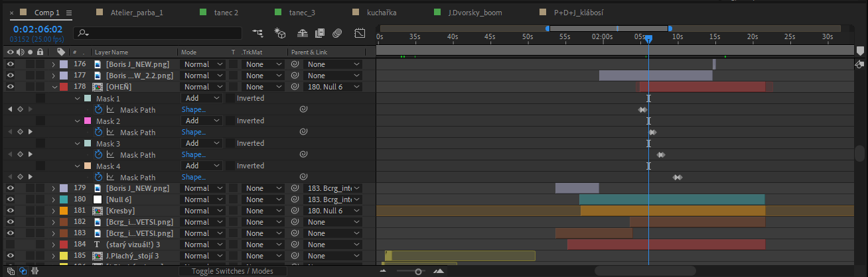Click the pick whip for layer 178 OHEŇ

(x=295, y=87)
